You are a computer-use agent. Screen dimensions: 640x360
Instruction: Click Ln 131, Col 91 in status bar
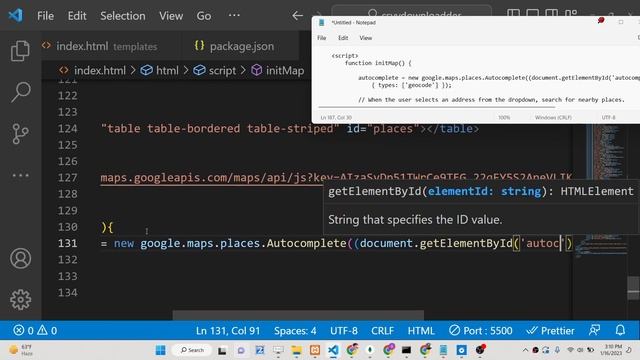pyautogui.click(x=228, y=331)
